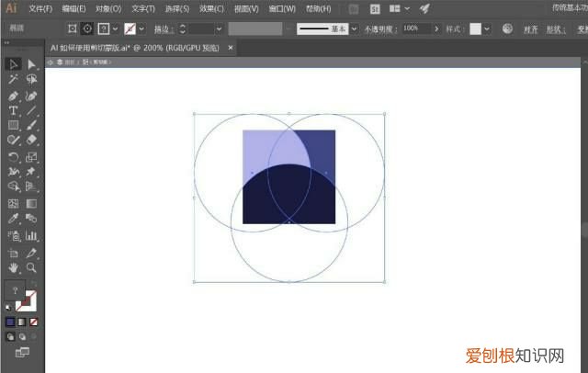The width and height of the screenshot is (588, 373).
Task: Enable Draw Normal drawing mode
Action: point(10,336)
